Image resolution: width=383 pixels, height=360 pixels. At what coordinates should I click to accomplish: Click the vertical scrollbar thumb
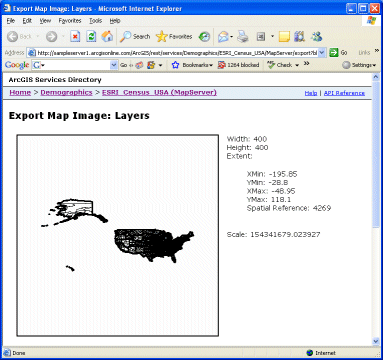(x=376, y=154)
